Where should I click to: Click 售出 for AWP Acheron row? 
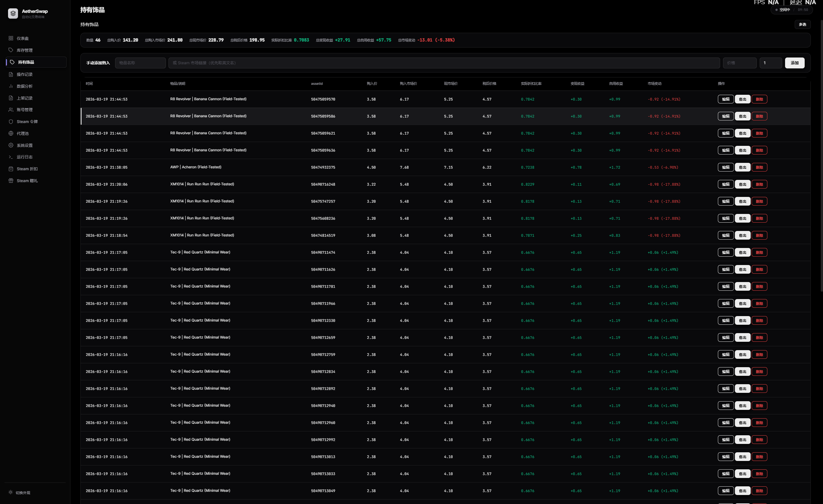point(743,167)
